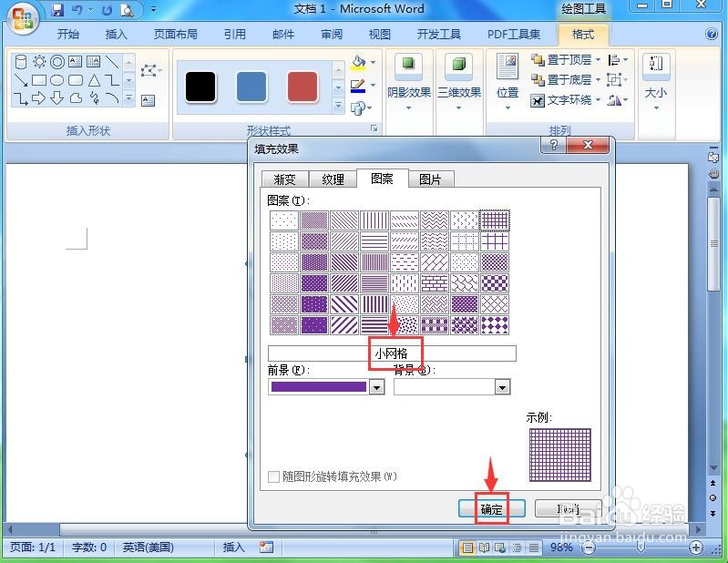Apply the blue shape style swatch

click(251, 87)
